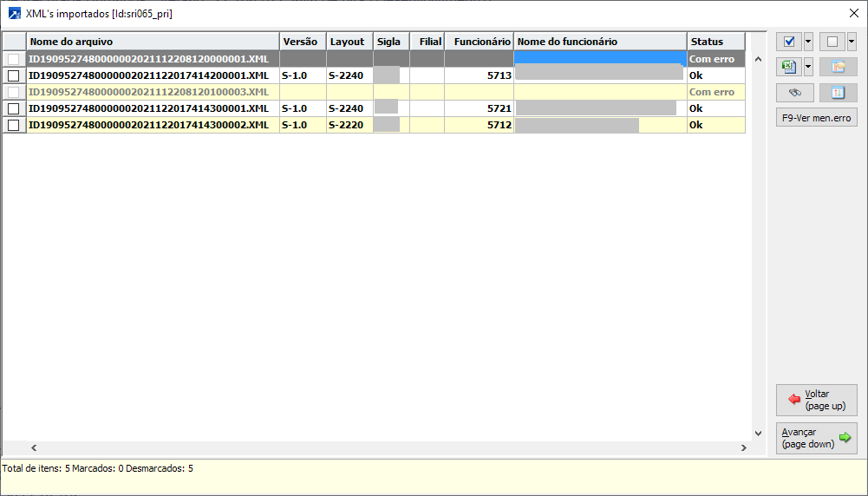Click the green arrow on Avançar button

click(845, 438)
